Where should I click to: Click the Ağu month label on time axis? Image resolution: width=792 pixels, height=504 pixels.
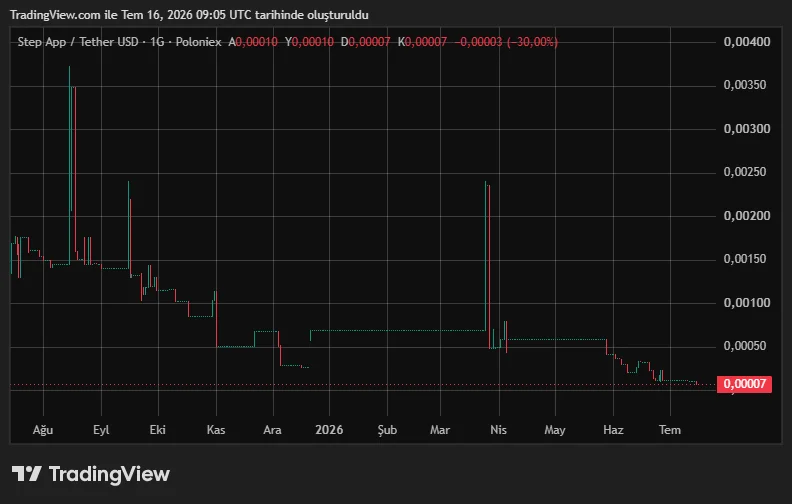[43, 430]
